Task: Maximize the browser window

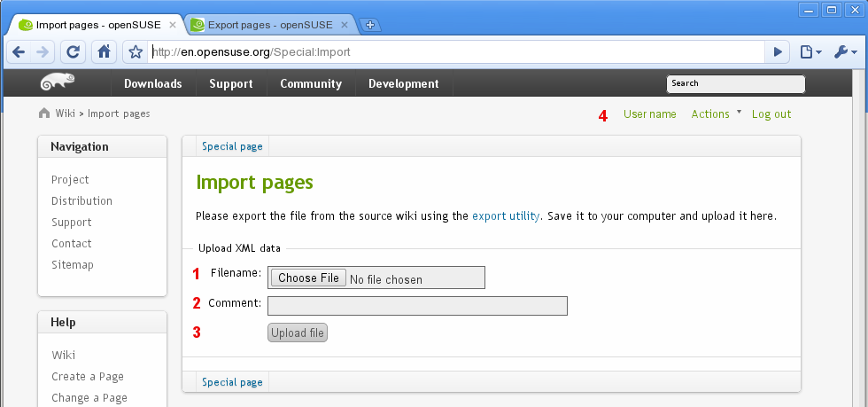Action: click(x=832, y=10)
